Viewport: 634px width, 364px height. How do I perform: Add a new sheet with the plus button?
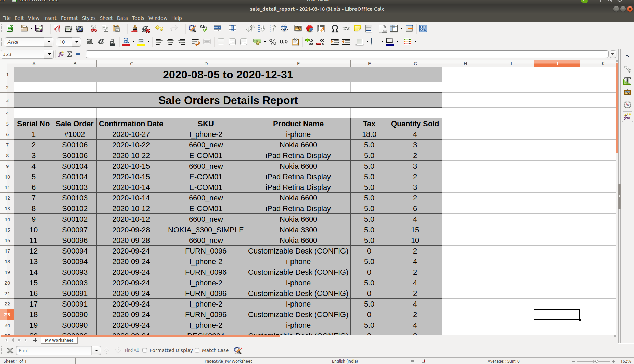coord(35,340)
